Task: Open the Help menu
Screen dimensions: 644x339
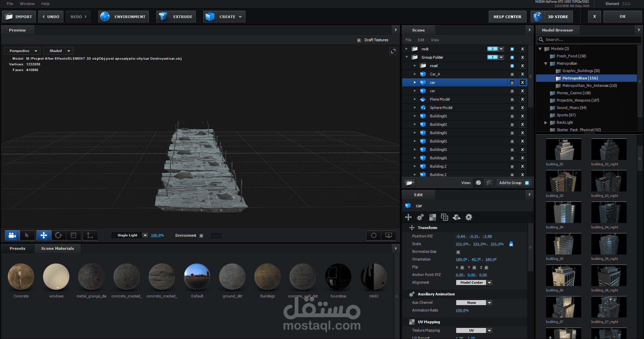Action: [x=45, y=4]
